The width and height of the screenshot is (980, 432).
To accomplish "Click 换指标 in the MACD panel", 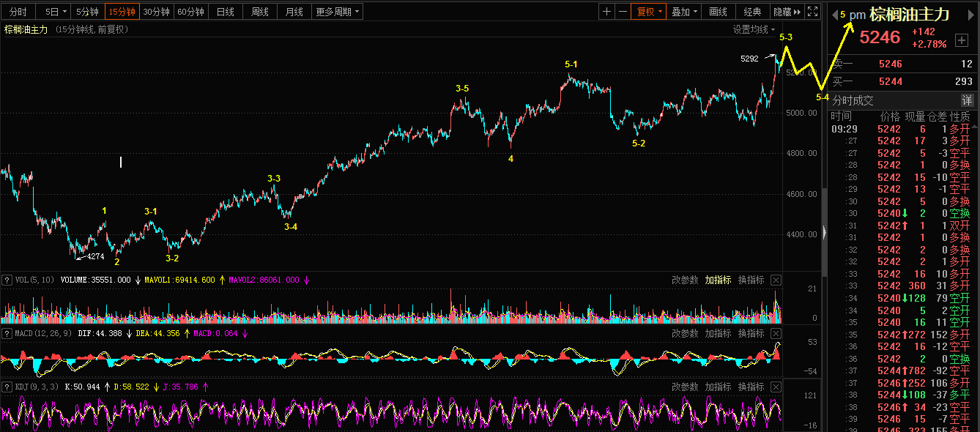I will (751, 333).
